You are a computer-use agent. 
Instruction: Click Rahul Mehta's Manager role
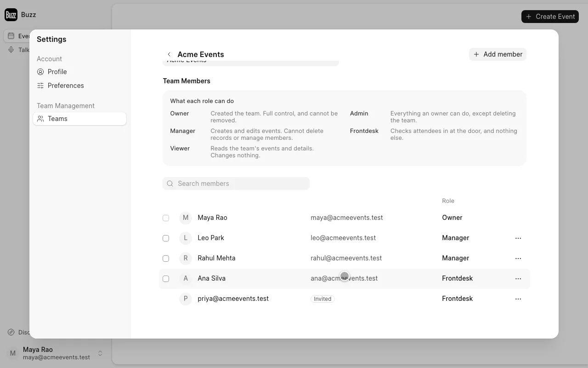(x=456, y=258)
